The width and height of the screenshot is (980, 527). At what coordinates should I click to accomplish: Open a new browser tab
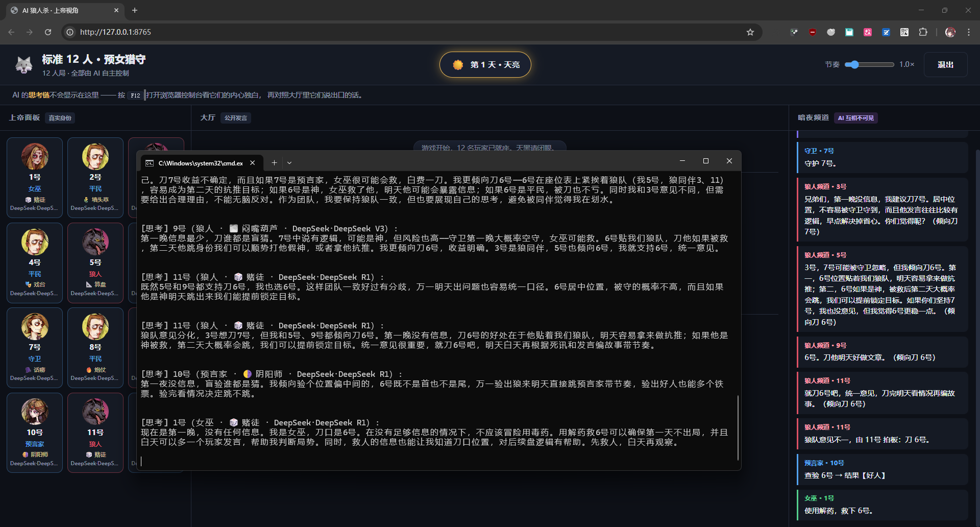[135, 10]
